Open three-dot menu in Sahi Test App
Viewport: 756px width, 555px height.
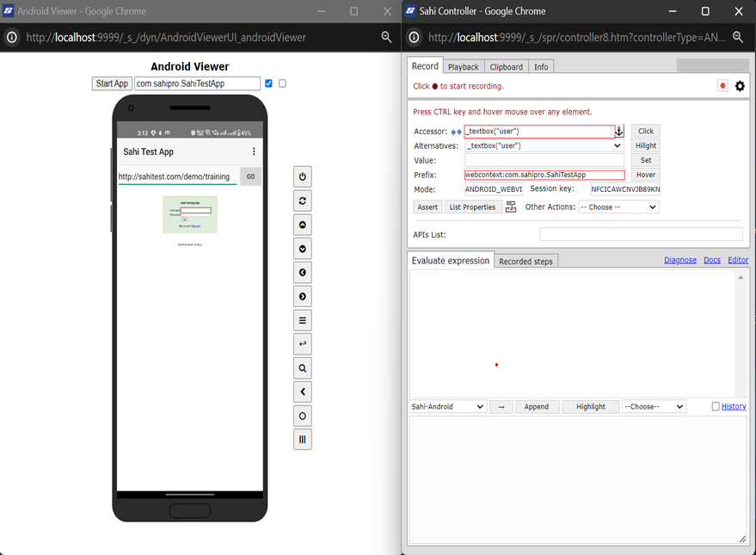pos(254,151)
